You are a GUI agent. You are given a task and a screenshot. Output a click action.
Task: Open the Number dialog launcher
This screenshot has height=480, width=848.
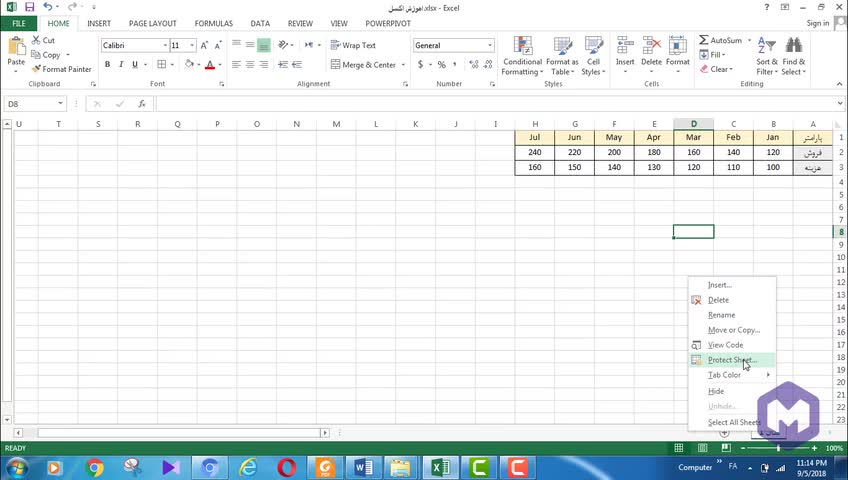[492, 84]
